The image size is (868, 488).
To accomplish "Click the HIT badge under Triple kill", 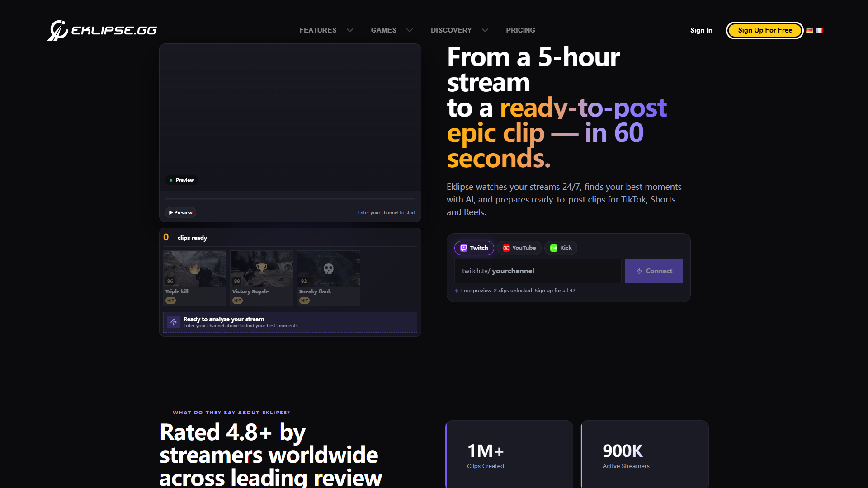I will [x=170, y=300].
